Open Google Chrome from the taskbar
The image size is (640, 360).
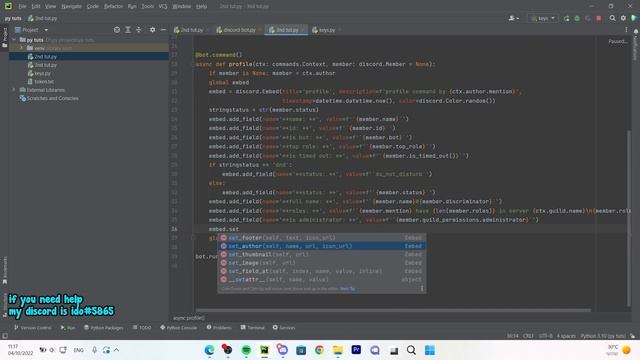click(319, 350)
